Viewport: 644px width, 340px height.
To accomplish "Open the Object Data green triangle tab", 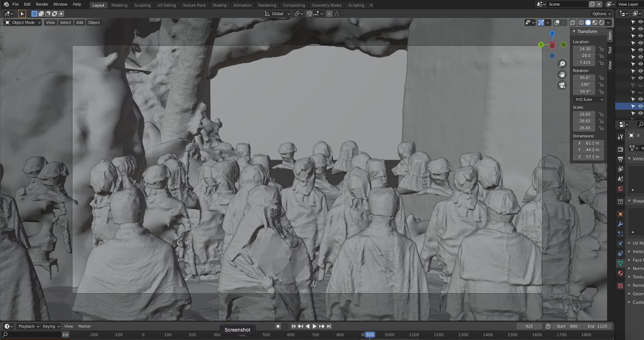I will click(620, 263).
